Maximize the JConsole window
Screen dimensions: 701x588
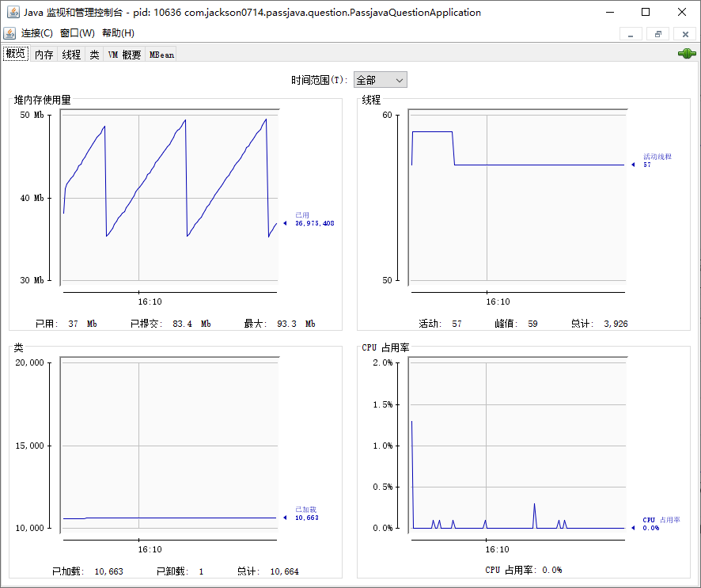click(645, 12)
